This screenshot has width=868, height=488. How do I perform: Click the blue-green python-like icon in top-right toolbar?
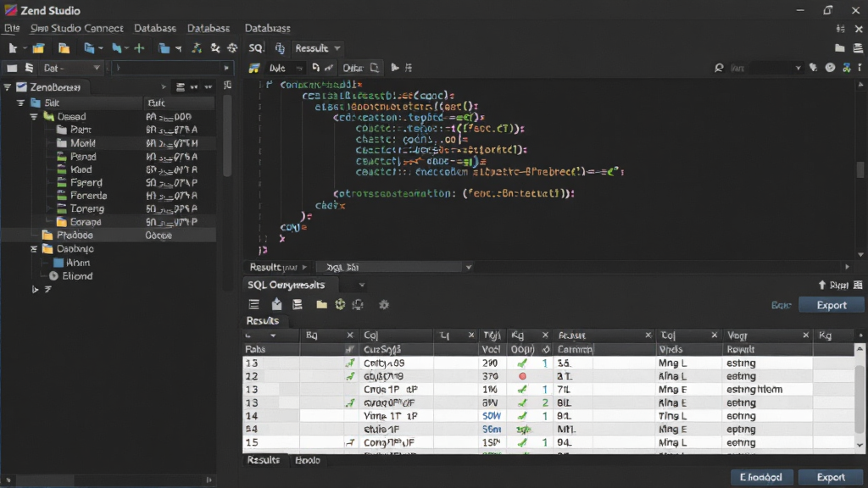[x=847, y=68]
